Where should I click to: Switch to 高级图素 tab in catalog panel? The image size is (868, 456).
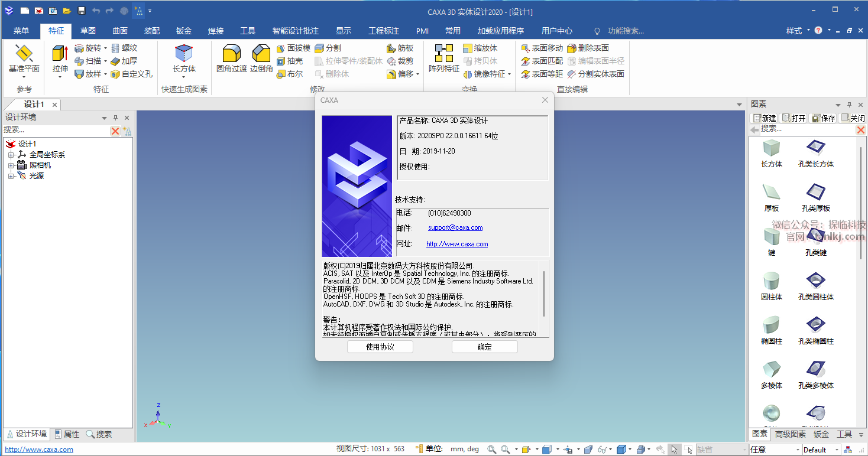[791, 434]
